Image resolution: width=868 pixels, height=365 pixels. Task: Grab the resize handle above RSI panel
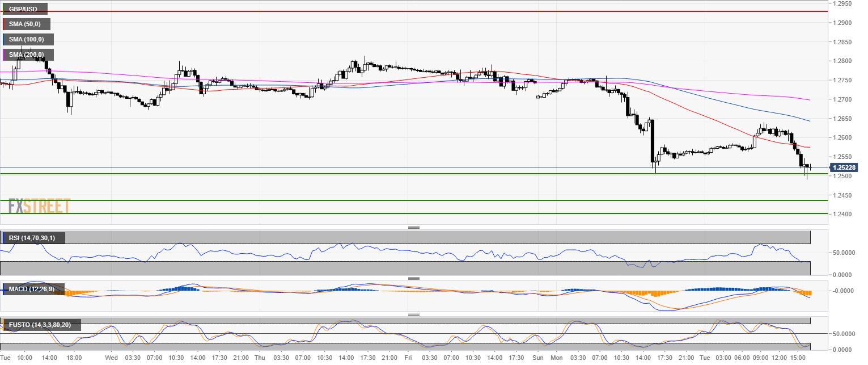(413, 227)
